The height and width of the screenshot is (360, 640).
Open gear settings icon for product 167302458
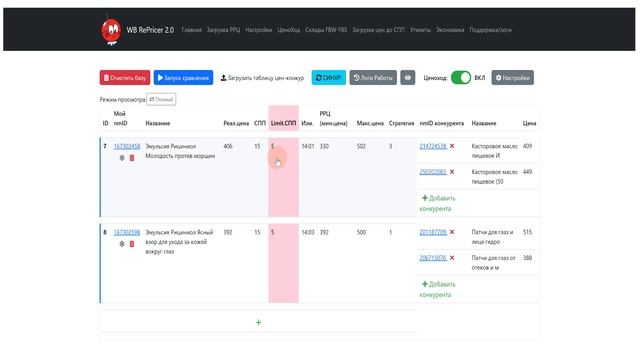122,158
